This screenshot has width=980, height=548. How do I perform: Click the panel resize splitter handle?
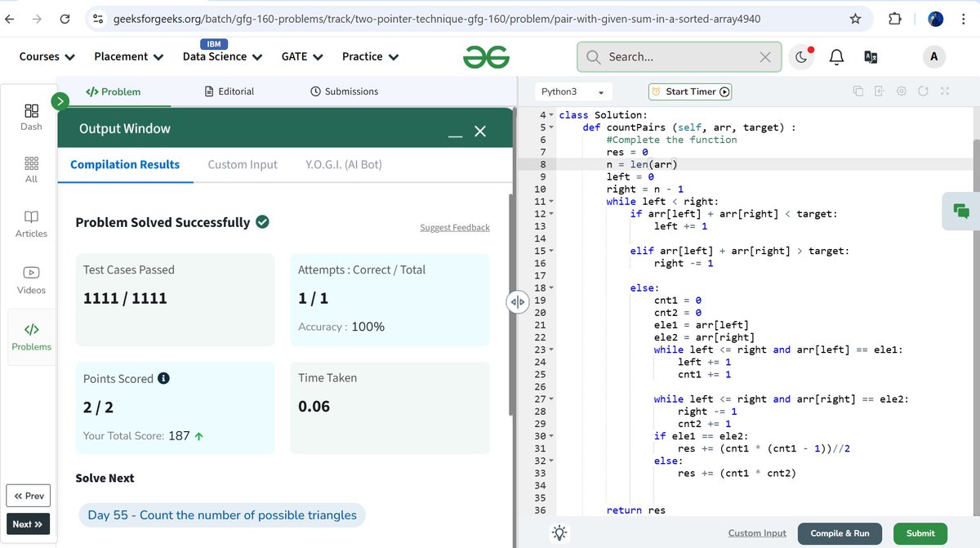517,301
